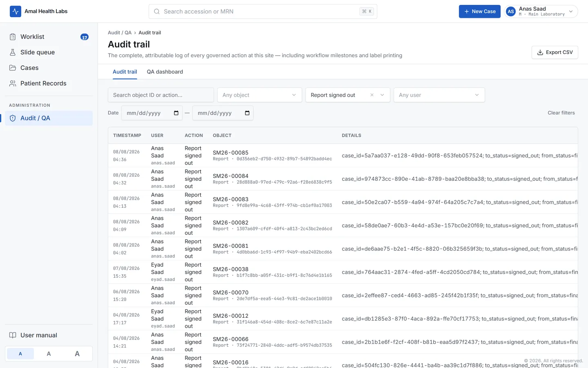Click Clear filters

tap(561, 113)
